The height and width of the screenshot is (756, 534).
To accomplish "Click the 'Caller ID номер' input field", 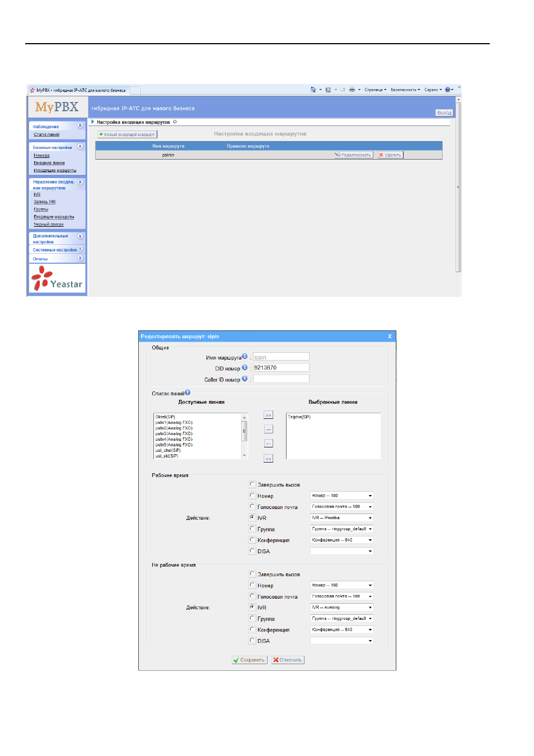I will 281,379.
